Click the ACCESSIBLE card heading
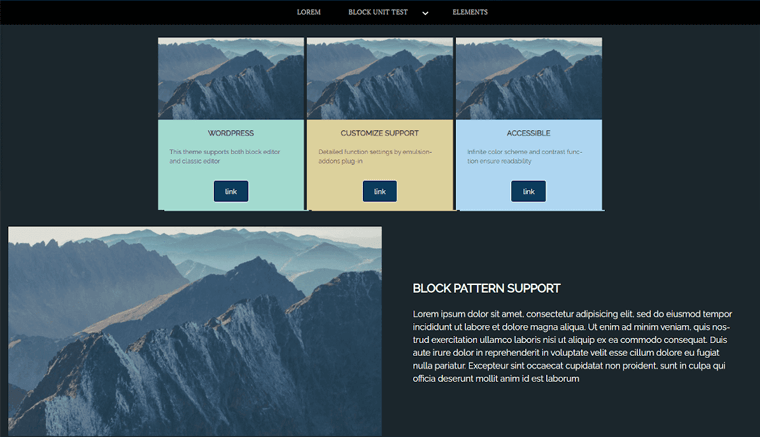The image size is (760, 437). pyautogui.click(x=528, y=133)
